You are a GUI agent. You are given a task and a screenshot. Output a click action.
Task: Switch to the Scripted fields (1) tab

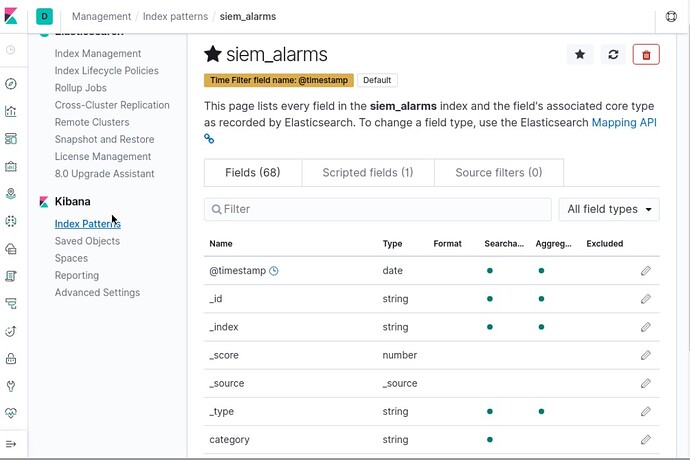[x=368, y=173]
